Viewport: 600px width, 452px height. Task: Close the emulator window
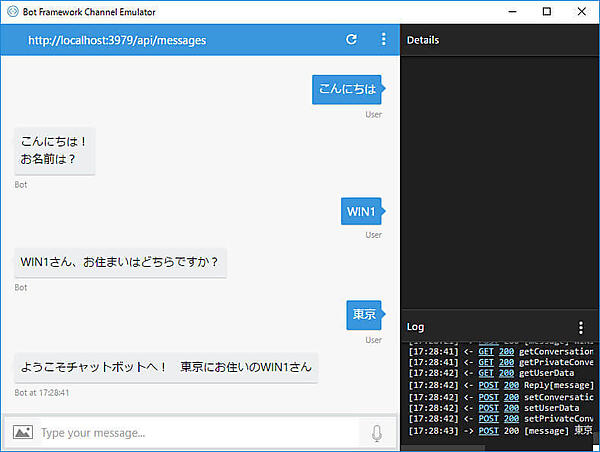(581, 11)
